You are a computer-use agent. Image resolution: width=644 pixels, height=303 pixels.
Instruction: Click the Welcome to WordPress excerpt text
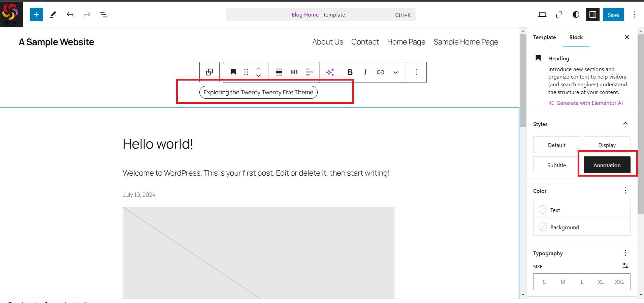256,173
